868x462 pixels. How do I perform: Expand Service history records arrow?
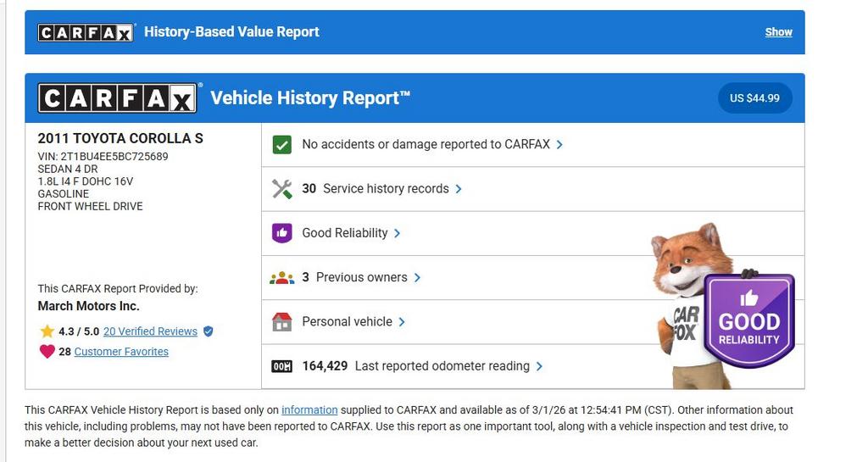tap(459, 189)
